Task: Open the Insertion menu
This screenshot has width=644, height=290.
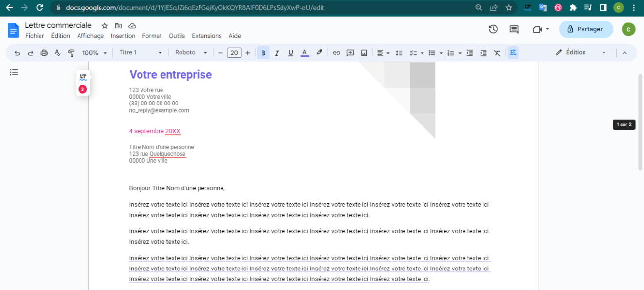Action: [x=122, y=35]
